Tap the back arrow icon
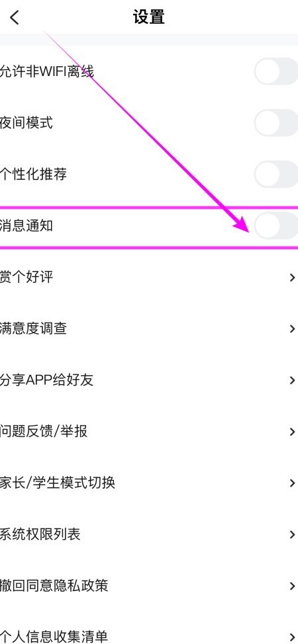The width and height of the screenshot is (298, 644). tap(15, 18)
